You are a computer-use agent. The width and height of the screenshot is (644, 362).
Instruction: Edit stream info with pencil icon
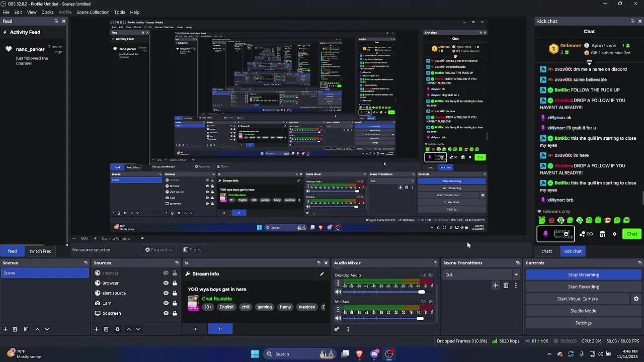pyautogui.click(x=322, y=274)
